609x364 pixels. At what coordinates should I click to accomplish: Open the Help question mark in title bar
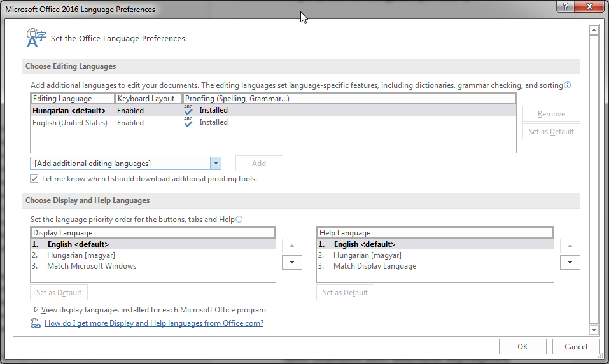tap(566, 6)
